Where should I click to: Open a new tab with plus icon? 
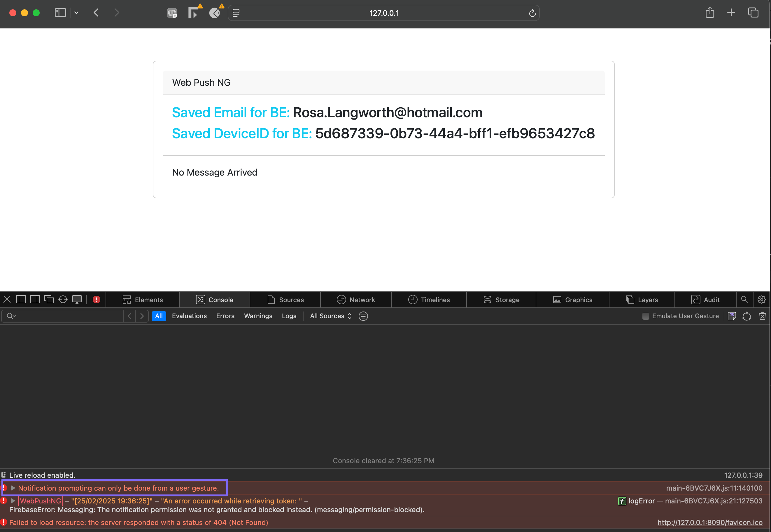pos(731,13)
